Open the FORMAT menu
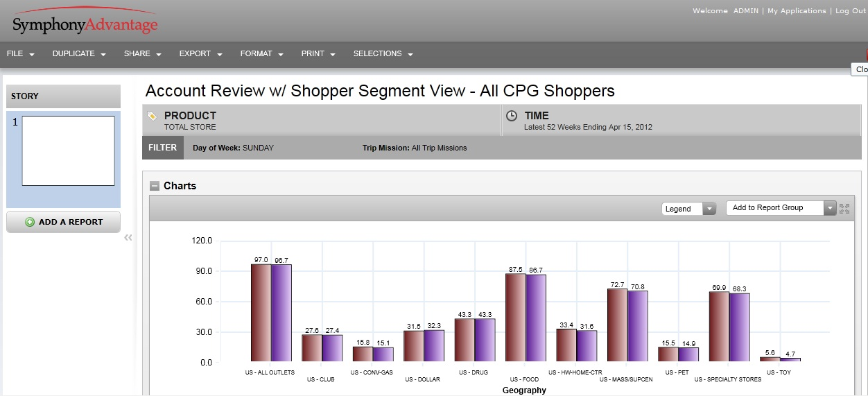868x396 pixels. click(x=262, y=54)
